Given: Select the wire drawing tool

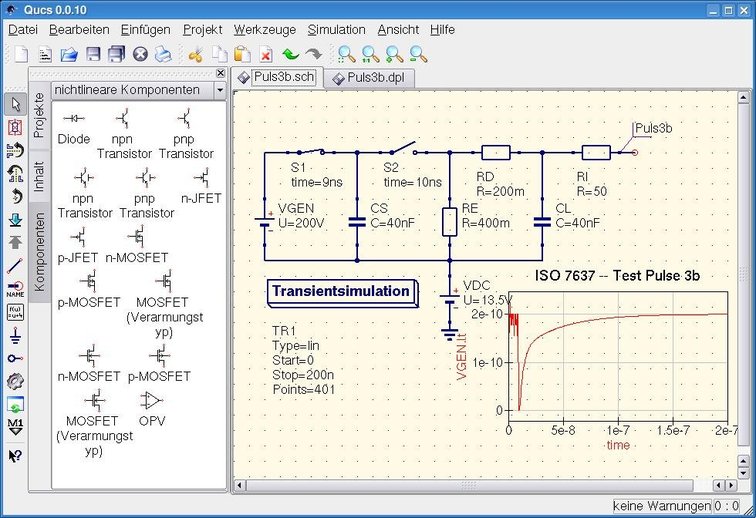Looking at the screenshot, I should [x=15, y=266].
